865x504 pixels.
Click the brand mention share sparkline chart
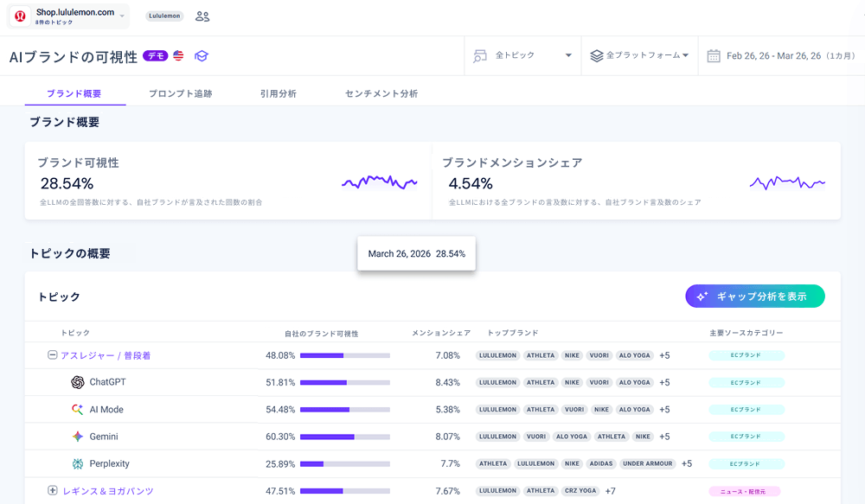point(787,182)
